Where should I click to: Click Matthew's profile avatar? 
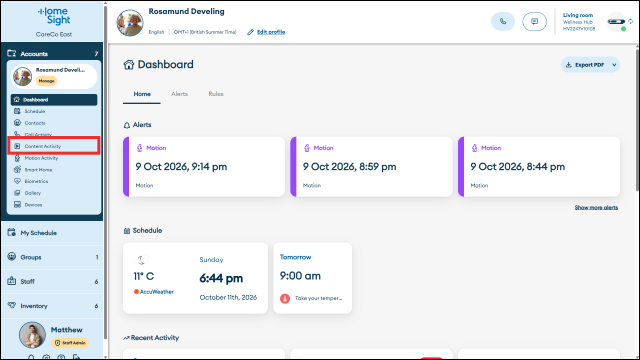click(32, 335)
